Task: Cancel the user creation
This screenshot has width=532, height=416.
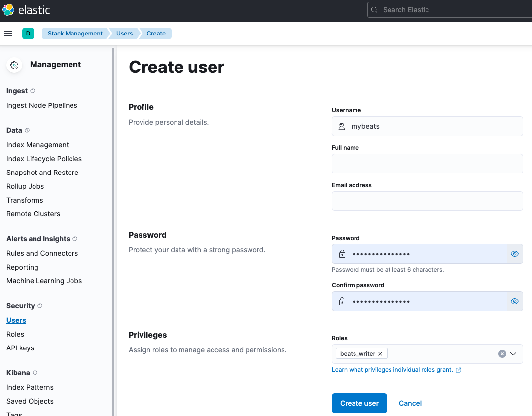Action: pyautogui.click(x=410, y=403)
